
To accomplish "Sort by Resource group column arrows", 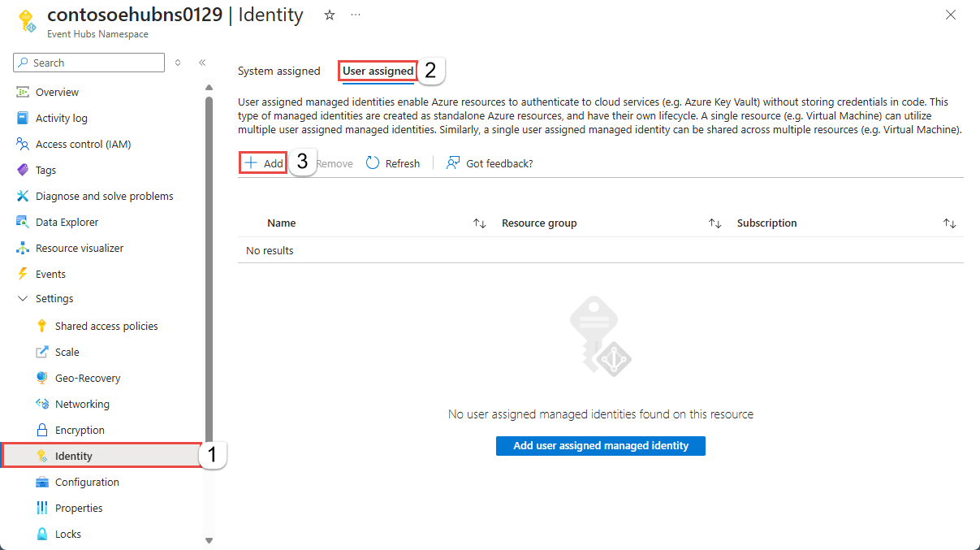I will click(714, 223).
